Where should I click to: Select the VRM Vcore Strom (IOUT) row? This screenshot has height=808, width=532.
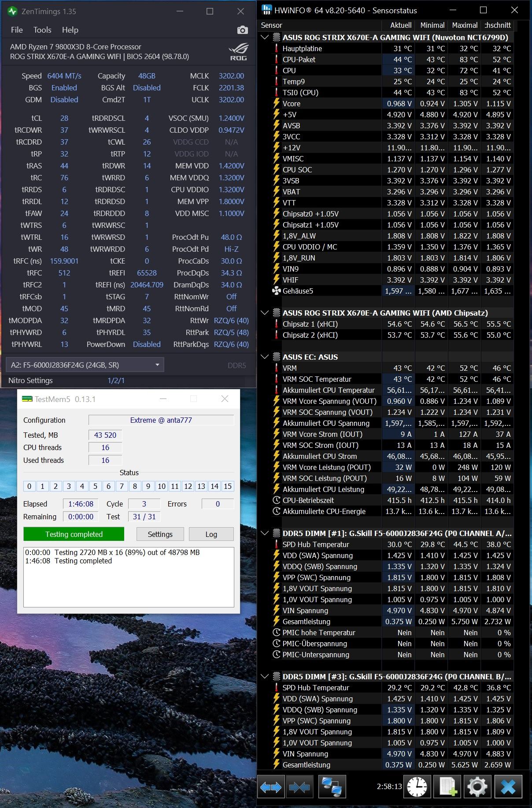[x=386, y=434]
